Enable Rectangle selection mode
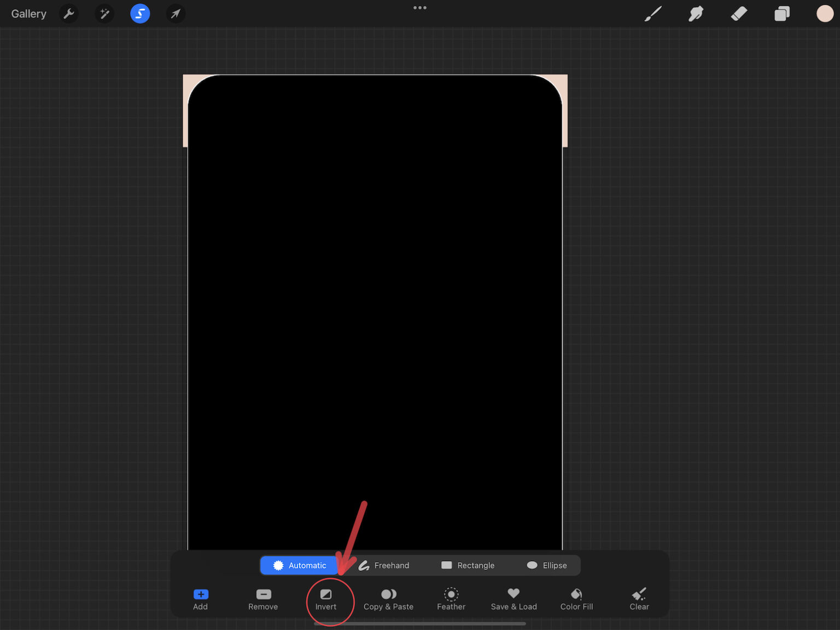 tap(468, 565)
